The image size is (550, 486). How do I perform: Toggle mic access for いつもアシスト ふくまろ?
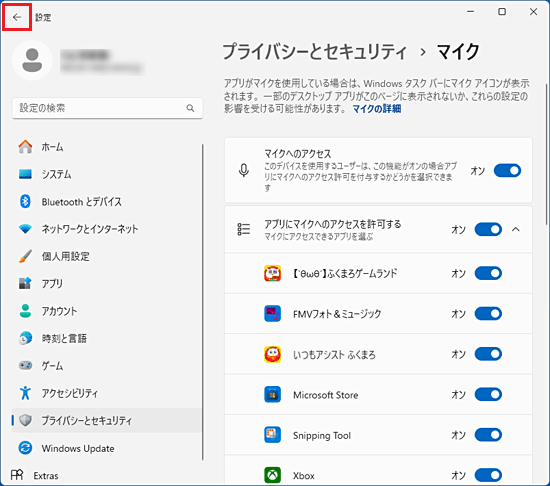point(488,354)
